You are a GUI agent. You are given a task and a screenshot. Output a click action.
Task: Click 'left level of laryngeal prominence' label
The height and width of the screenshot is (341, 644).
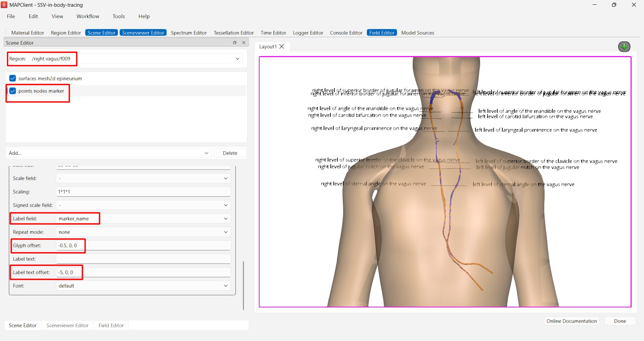click(536, 130)
